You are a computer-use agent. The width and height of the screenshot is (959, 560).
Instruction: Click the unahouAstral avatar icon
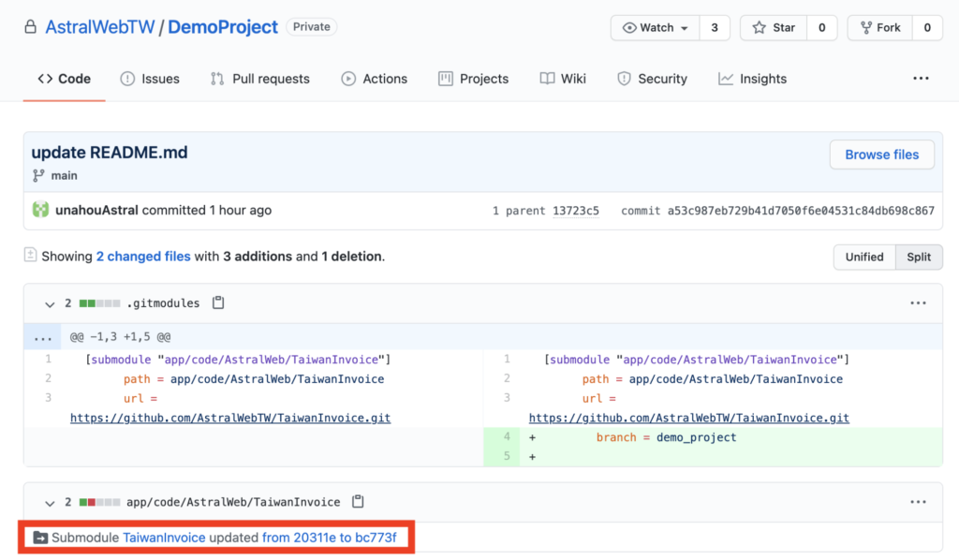pos(40,210)
